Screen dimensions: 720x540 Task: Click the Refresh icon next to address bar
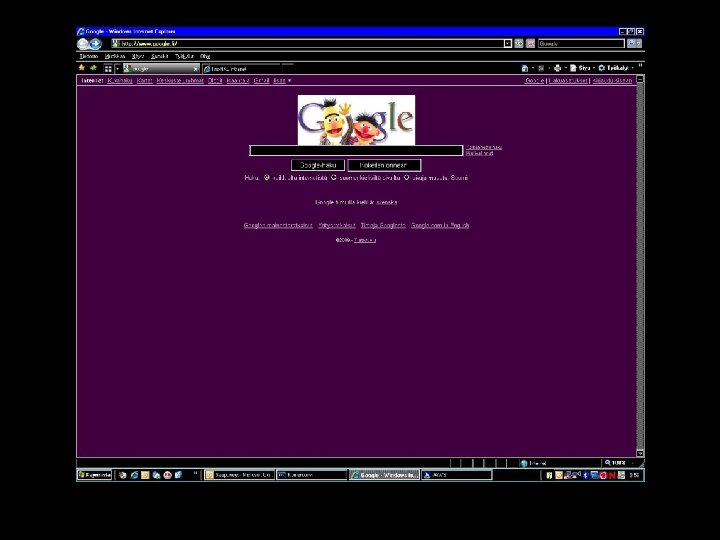click(x=519, y=44)
